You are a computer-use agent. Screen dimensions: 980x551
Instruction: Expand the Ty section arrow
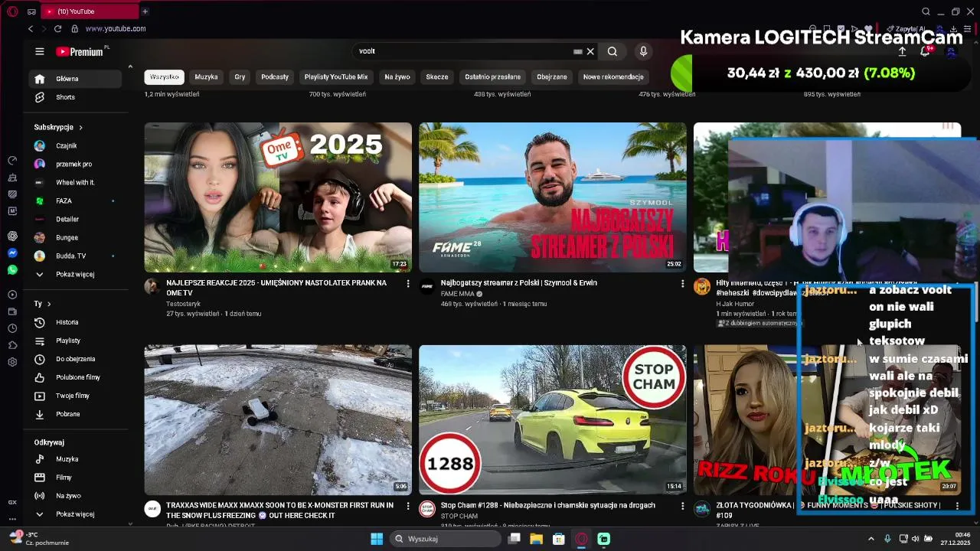(49, 304)
